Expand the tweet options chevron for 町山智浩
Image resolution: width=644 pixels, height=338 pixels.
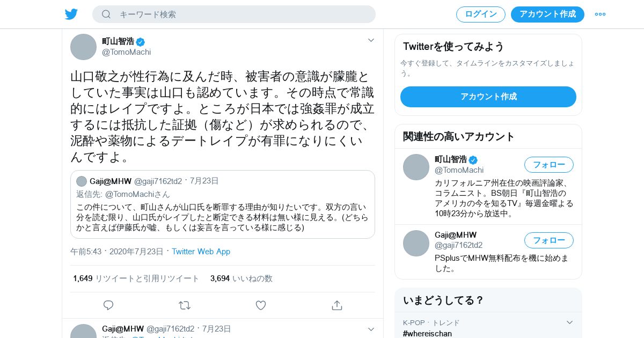(x=371, y=40)
